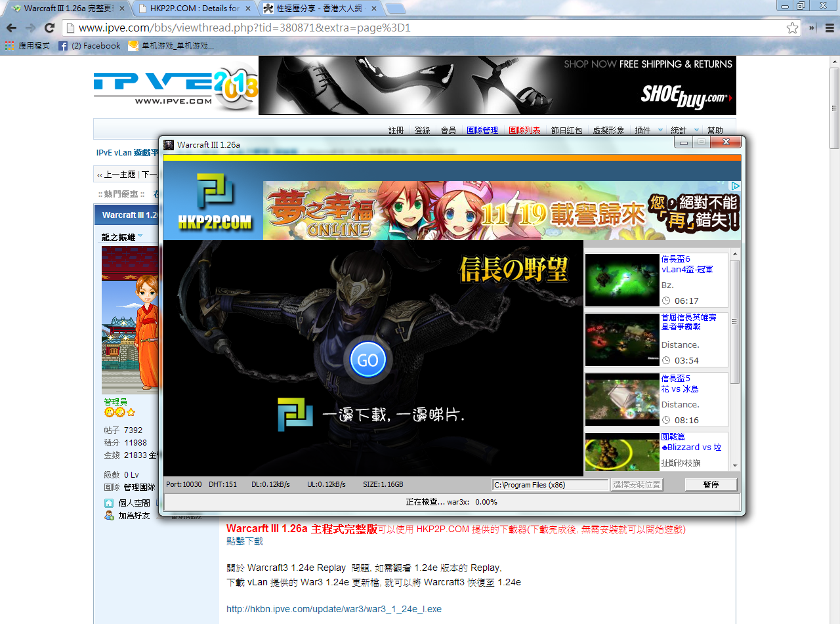Image resolution: width=840 pixels, height=624 pixels.
Task: Open the Chrome menu icon
Action: tap(829, 28)
